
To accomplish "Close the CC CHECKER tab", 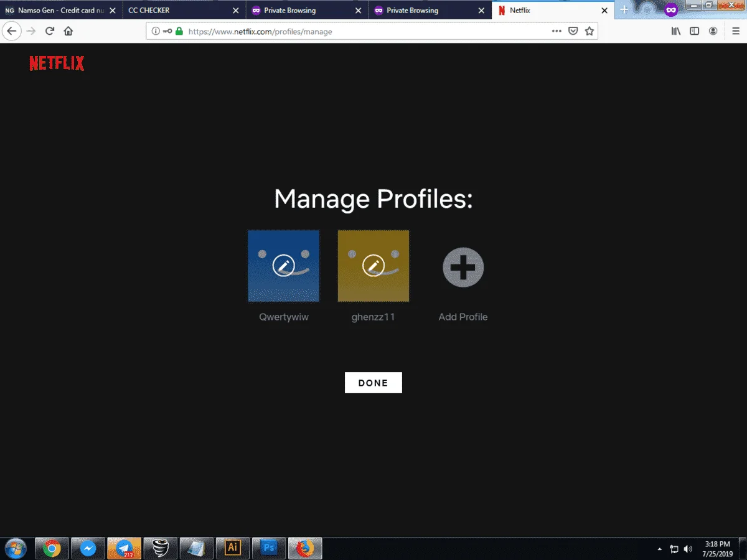I will 235,11.
